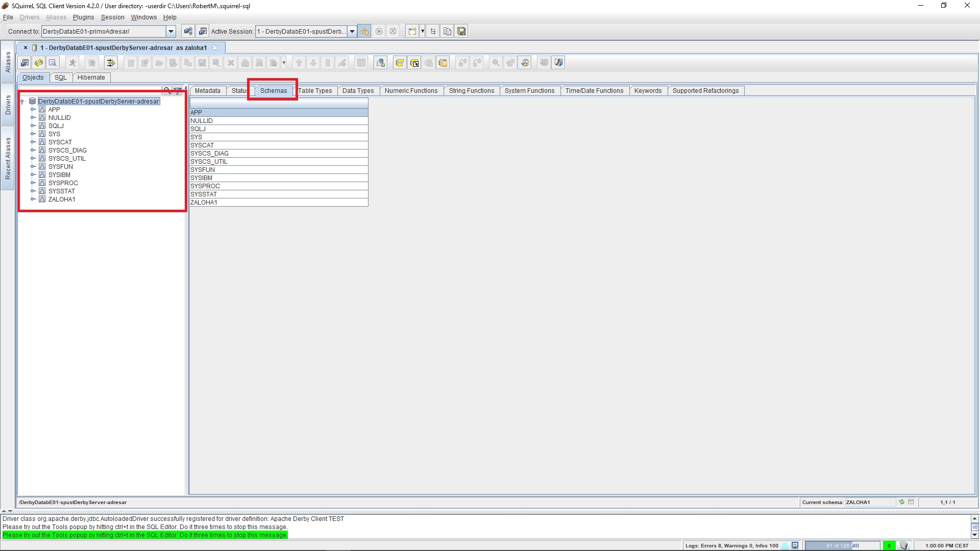
Task: Click the memory usage progress bar
Action: click(x=842, y=545)
